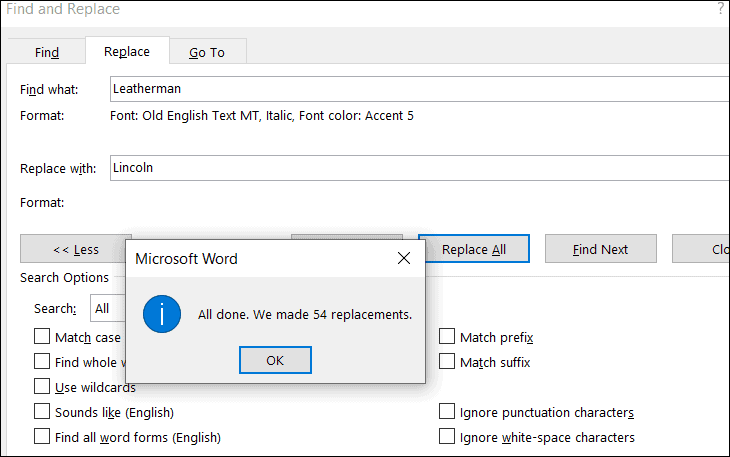
Task: Click the Find and Replace help question mark
Action: 720,9
